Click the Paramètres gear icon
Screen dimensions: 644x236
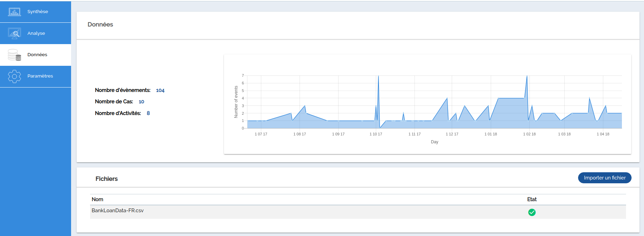click(x=14, y=76)
